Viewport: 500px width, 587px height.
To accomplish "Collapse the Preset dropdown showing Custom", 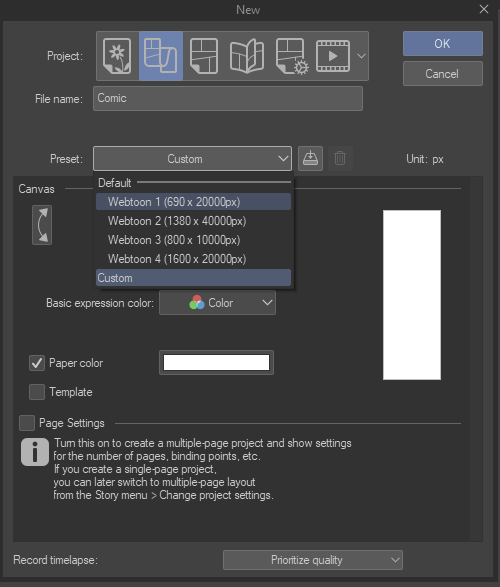I will [x=192, y=158].
